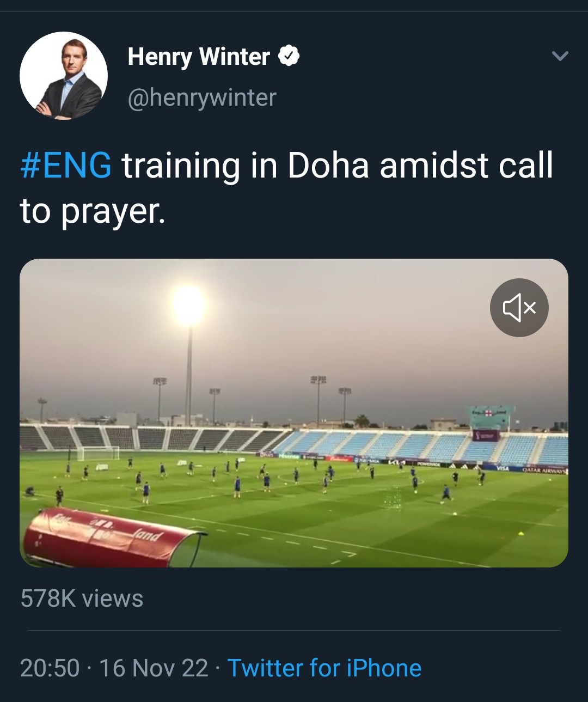Screen dimensions: 588x702
Task: Tap the blue verified badge
Action: point(289,56)
